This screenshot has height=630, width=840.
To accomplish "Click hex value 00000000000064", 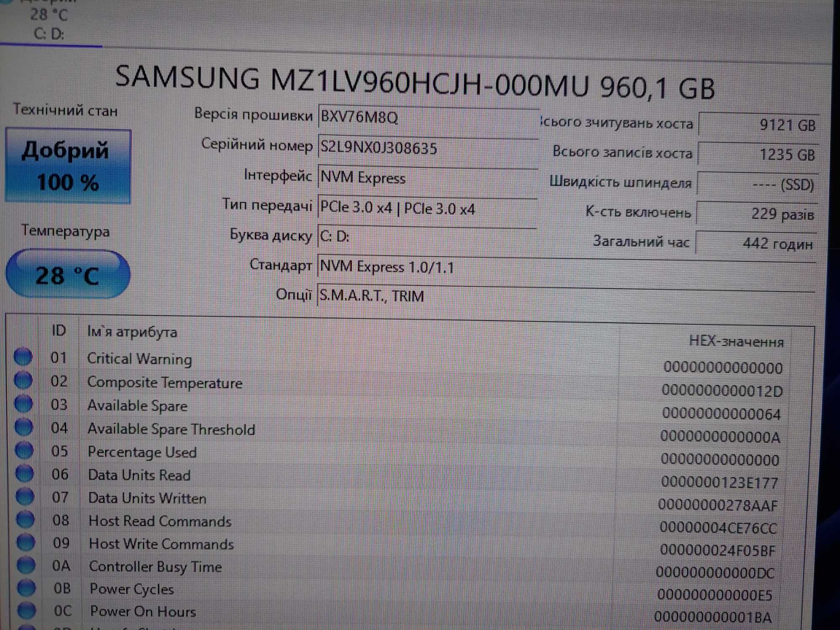I will pos(722,414).
